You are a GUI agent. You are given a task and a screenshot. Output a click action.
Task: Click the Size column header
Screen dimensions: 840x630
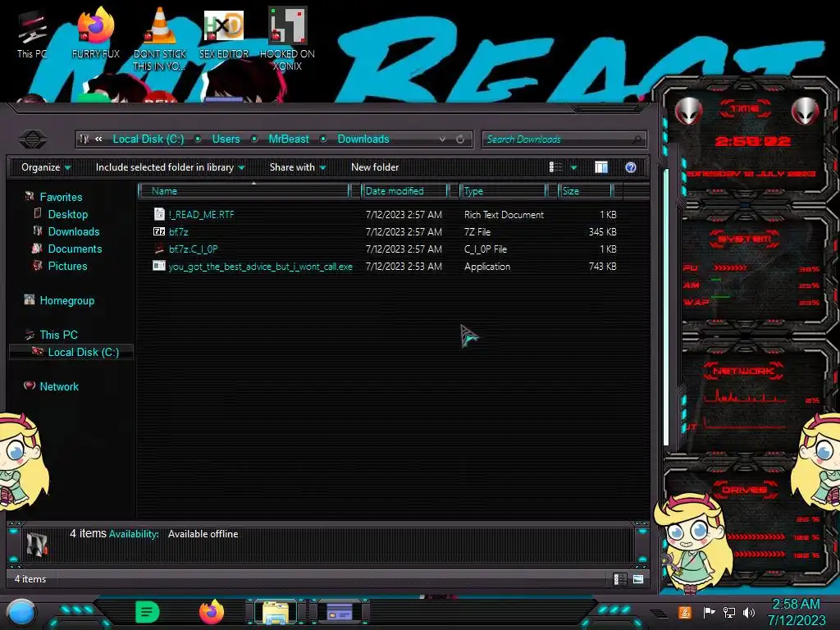click(585, 191)
